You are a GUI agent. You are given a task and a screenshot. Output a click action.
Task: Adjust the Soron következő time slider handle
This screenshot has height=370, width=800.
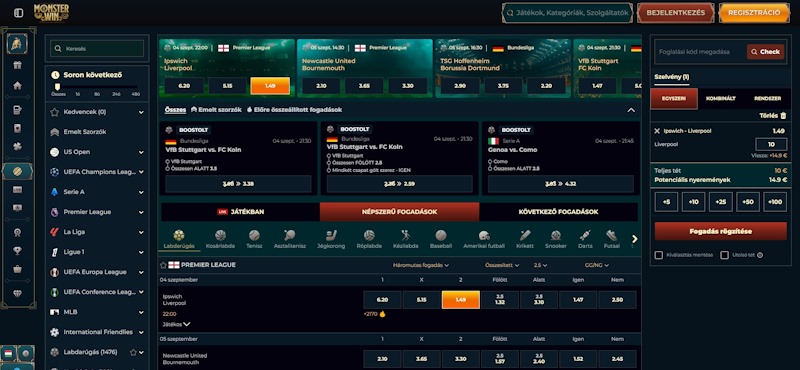(57, 87)
